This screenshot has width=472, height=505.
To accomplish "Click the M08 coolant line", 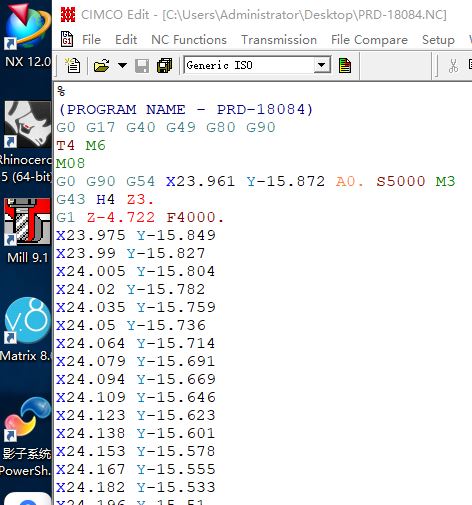I will (x=70, y=163).
